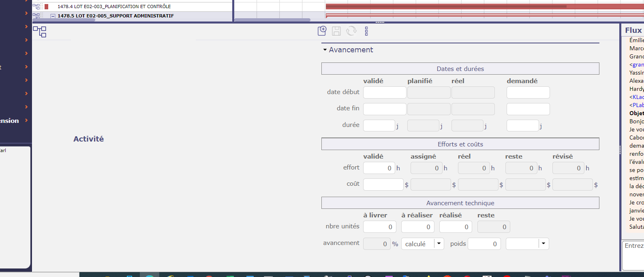
Task: Click the réalisé units field
Action: point(456,227)
